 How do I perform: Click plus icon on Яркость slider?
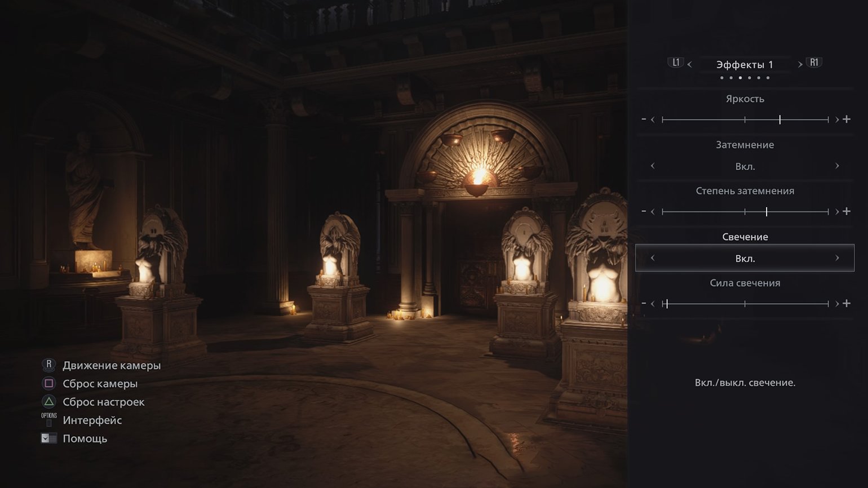(846, 119)
